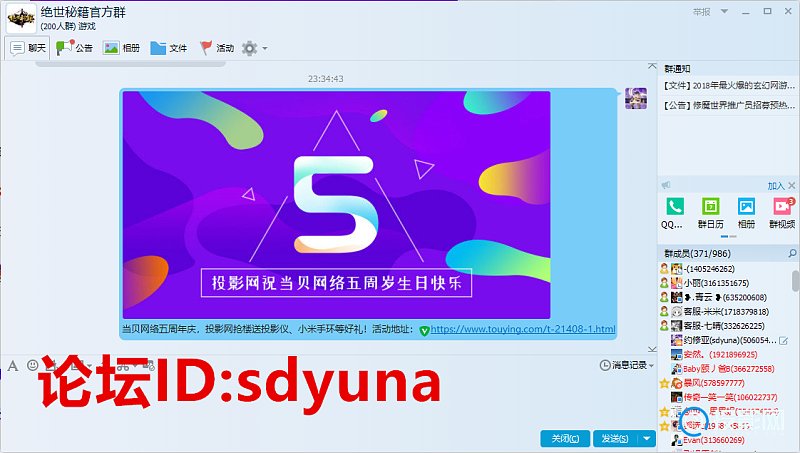Switch to the 相册 album tab
The image size is (800, 453).
121,48
